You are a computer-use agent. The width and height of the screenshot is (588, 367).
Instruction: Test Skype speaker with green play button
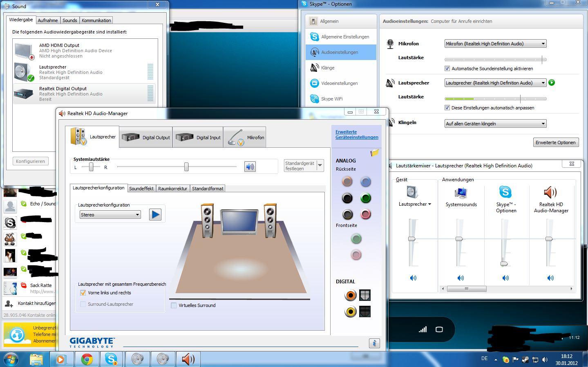point(552,82)
